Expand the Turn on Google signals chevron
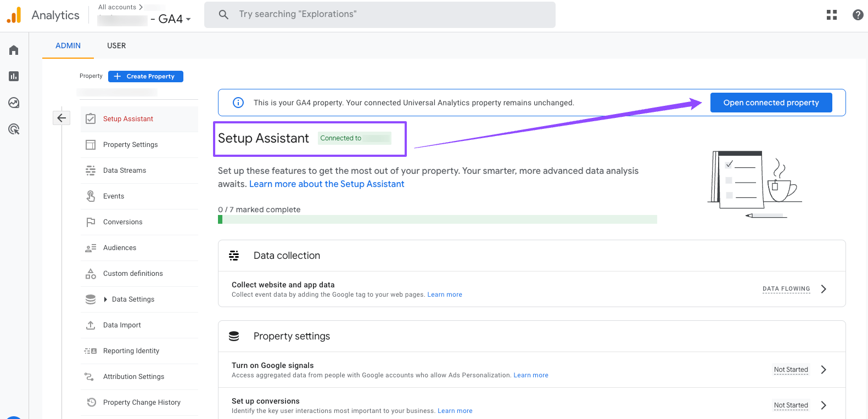This screenshot has width=868, height=419. coord(824,370)
